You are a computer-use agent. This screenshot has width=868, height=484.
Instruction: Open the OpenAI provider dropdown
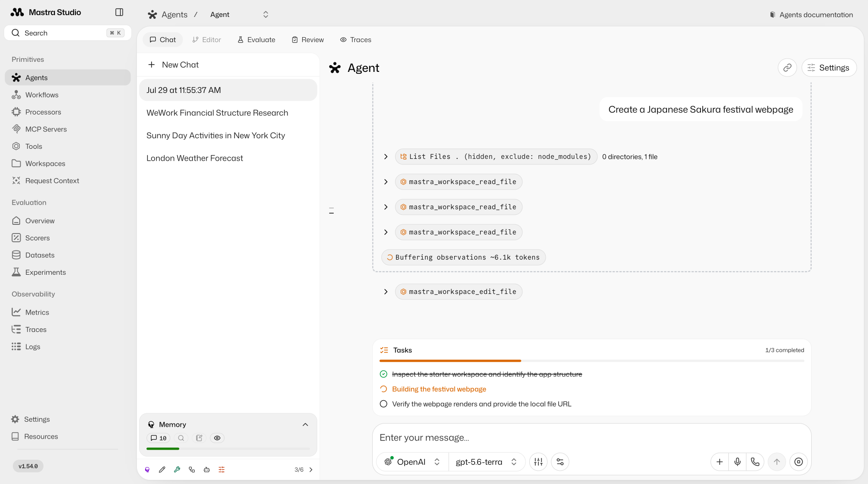click(x=412, y=462)
